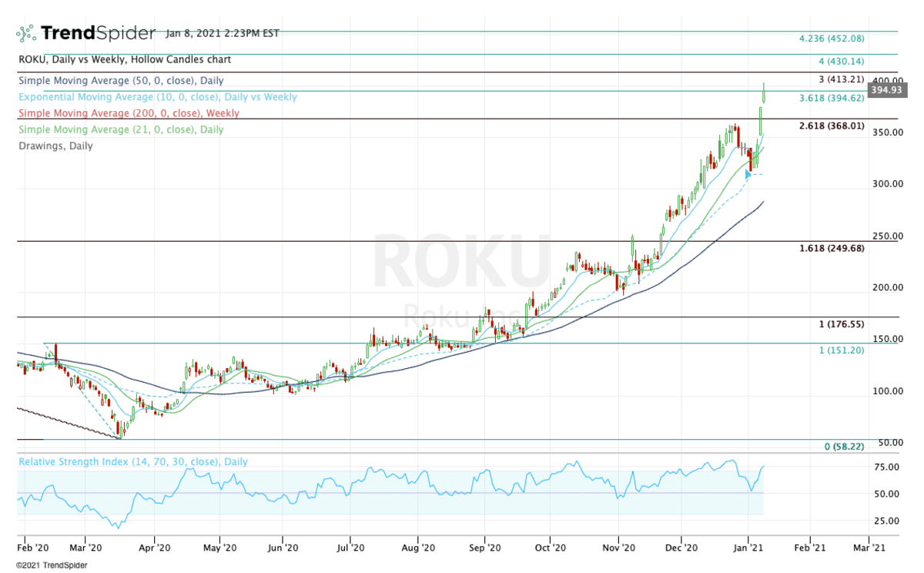Click the Relative Strength Index indicator label
This screenshot has height=573, width=924.
tap(132, 462)
